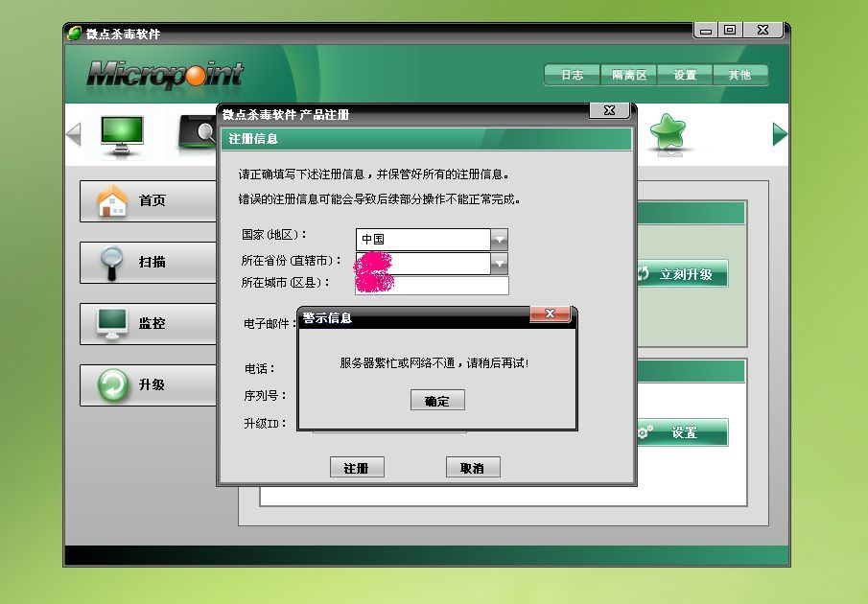Open the 升级 upgrade section

coord(149,385)
